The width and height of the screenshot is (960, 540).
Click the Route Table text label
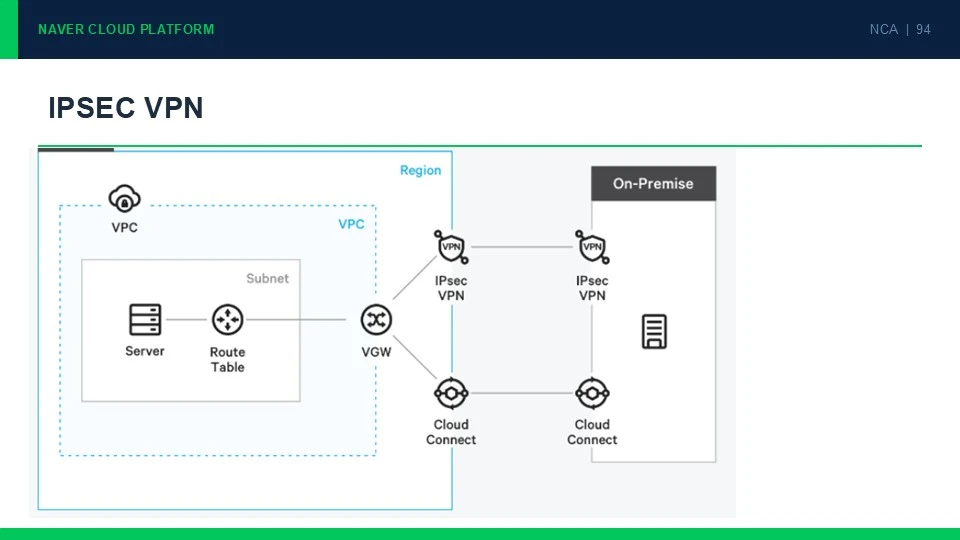[x=228, y=359]
